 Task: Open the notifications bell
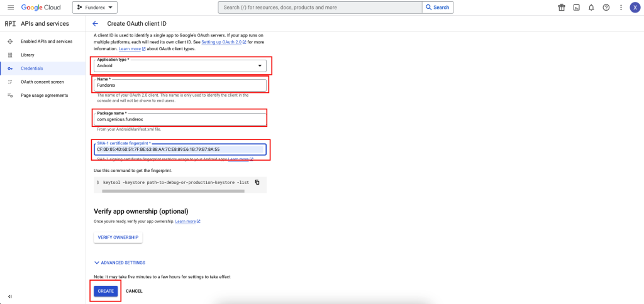coord(591,8)
